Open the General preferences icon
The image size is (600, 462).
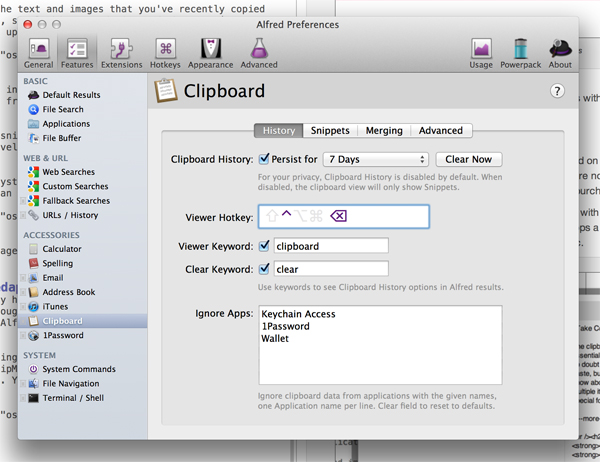pos(39,53)
